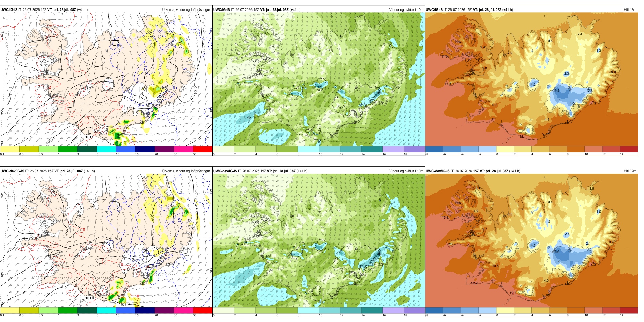Click the dark green 3-5 swatch in UWC-dev precipitation legend
This screenshot has height=322, width=644.
click(x=87, y=310)
